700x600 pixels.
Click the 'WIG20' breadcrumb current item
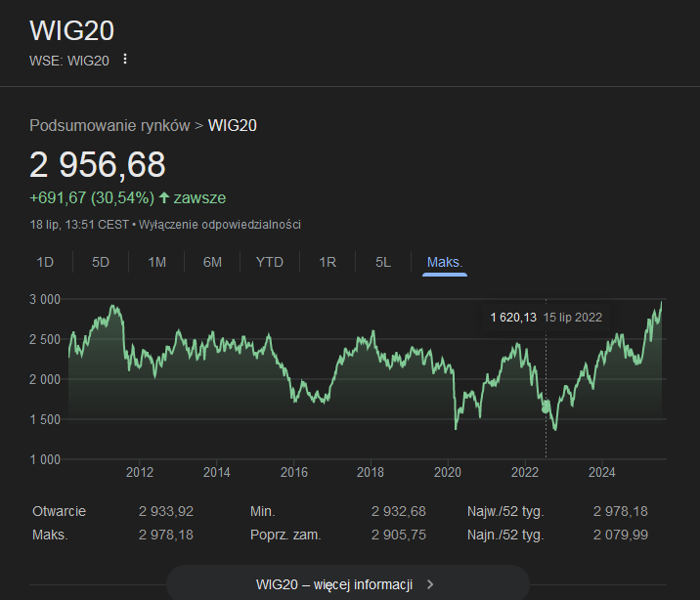[x=232, y=125]
